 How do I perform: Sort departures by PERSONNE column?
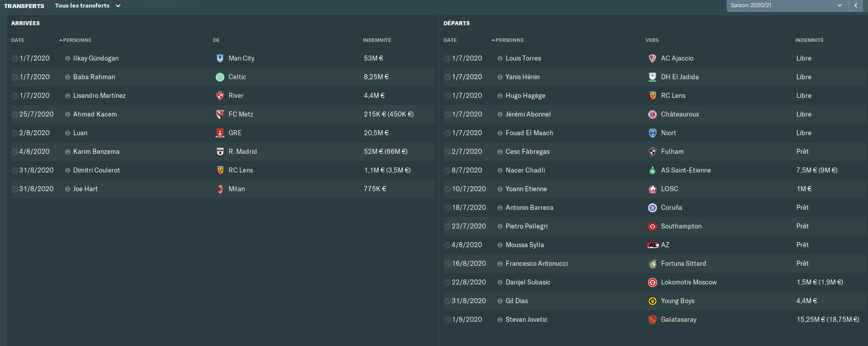509,40
